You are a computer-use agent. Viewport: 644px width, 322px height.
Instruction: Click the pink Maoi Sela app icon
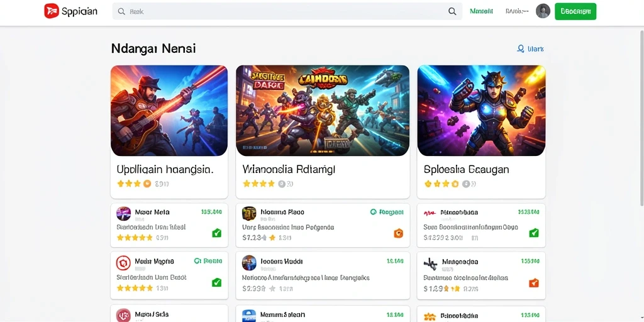123,316
